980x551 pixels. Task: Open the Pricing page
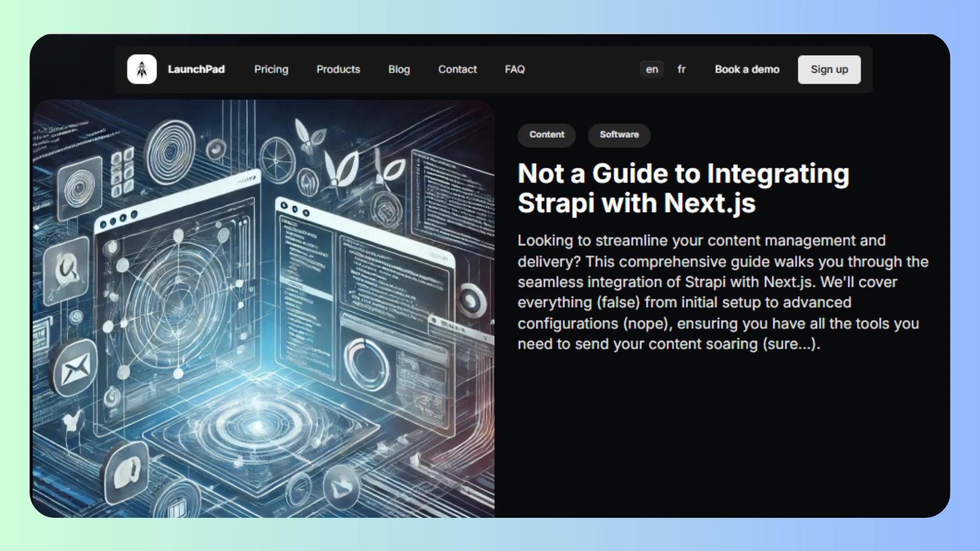click(x=271, y=69)
